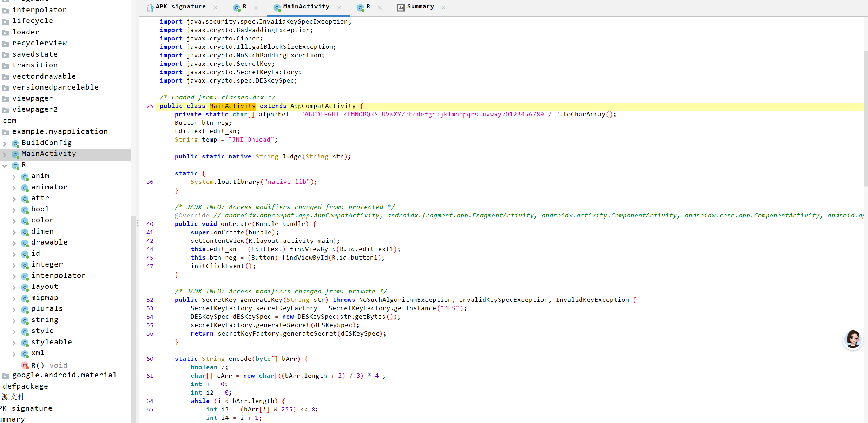Click the avatar assistant floating icon
This screenshot has width=868, height=423.
[853, 339]
